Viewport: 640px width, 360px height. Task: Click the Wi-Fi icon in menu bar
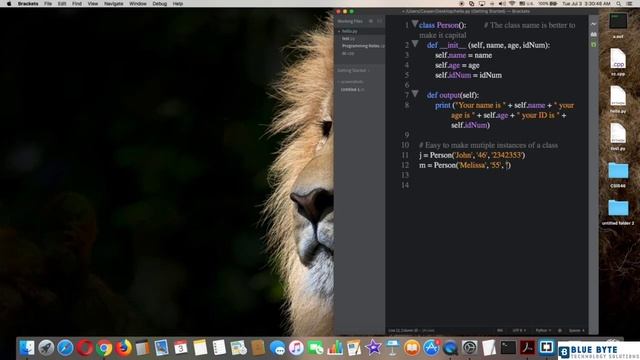pos(512,4)
